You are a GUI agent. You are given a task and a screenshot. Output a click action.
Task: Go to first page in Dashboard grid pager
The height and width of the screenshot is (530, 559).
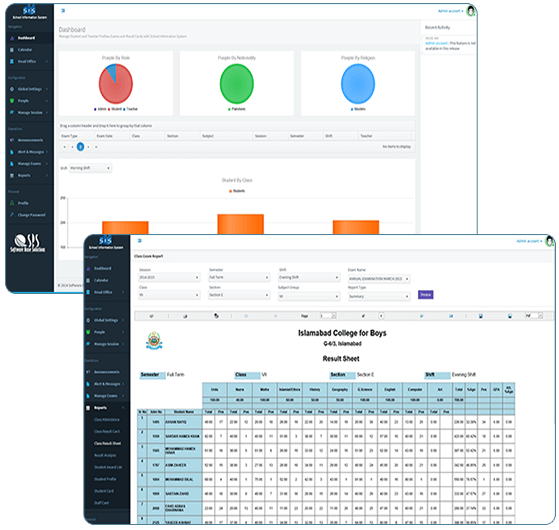(64, 146)
